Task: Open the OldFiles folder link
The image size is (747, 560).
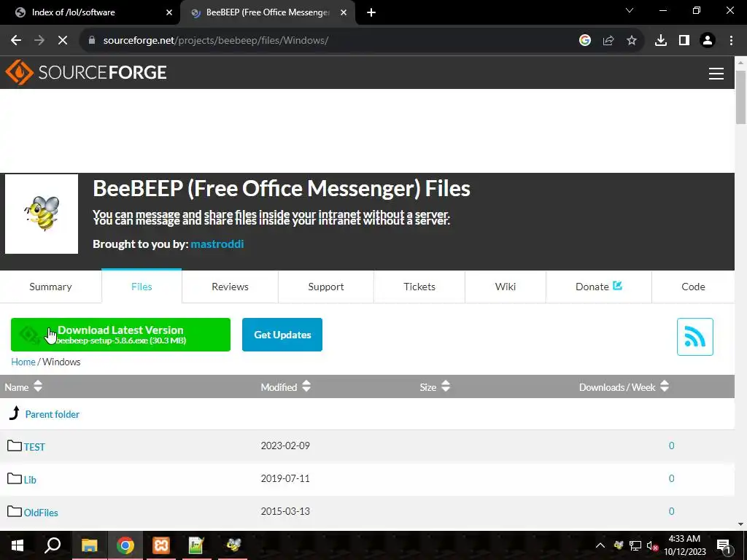Action: point(41,513)
